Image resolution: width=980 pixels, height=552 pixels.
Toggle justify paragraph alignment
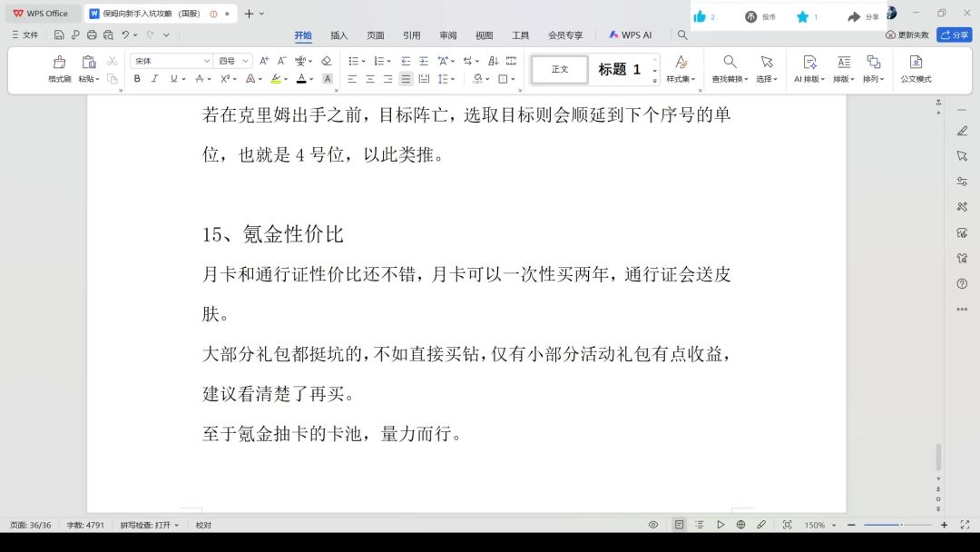pos(406,79)
